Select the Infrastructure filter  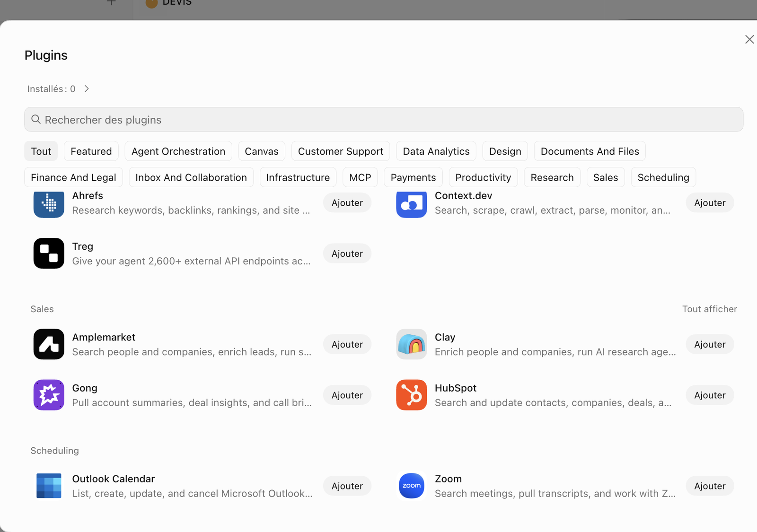tap(298, 177)
